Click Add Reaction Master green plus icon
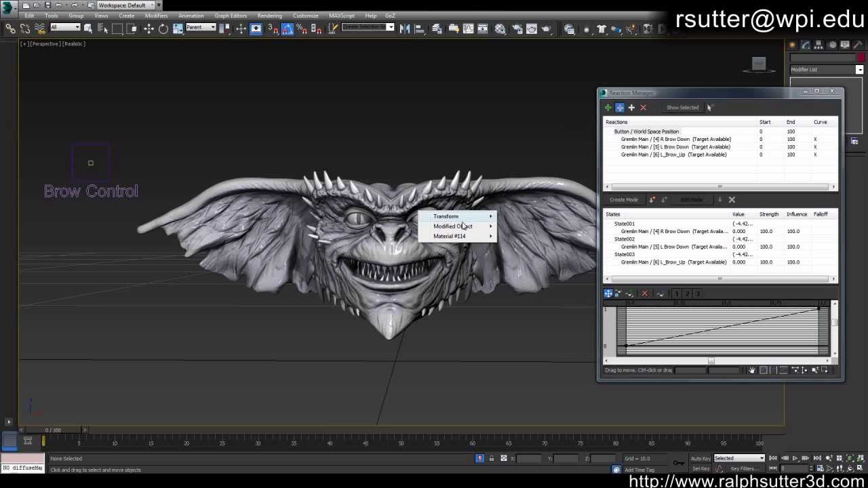Image resolution: width=868 pixels, height=488 pixels. point(608,107)
